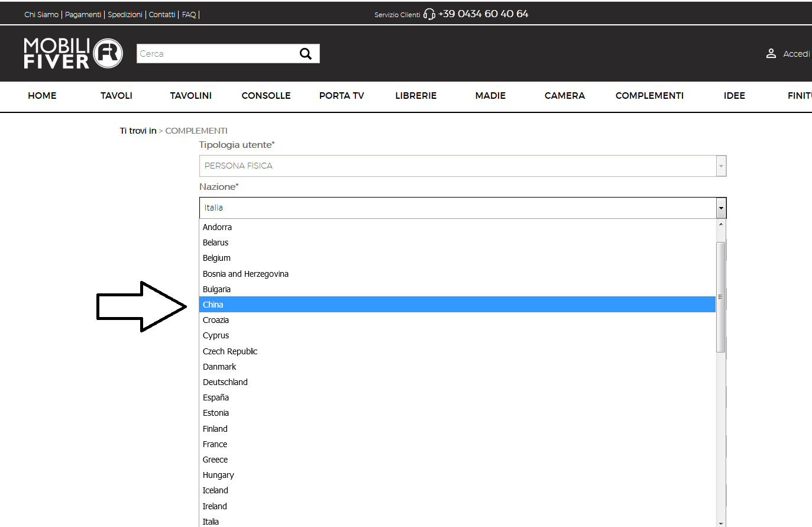Open the IDEE menu

(735, 96)
